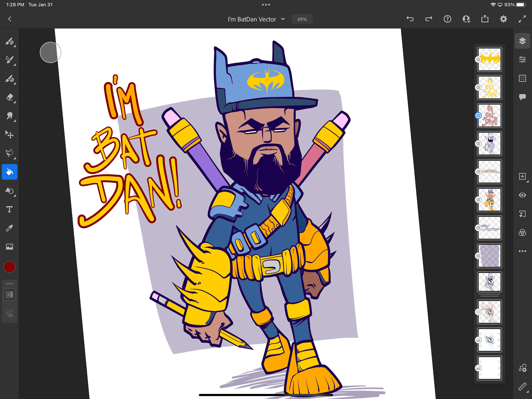532x399 pixels.
Task: Open the Help question mark menu
Action: pos(447,19)
